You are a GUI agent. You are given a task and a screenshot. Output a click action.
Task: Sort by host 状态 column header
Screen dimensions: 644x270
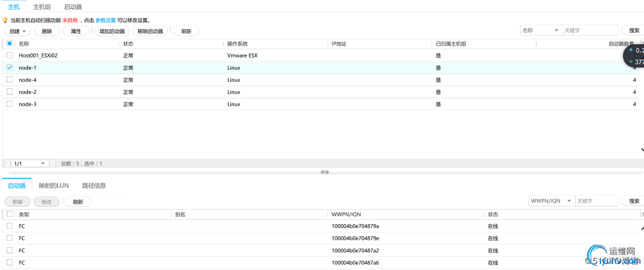(x=128, y=44)
